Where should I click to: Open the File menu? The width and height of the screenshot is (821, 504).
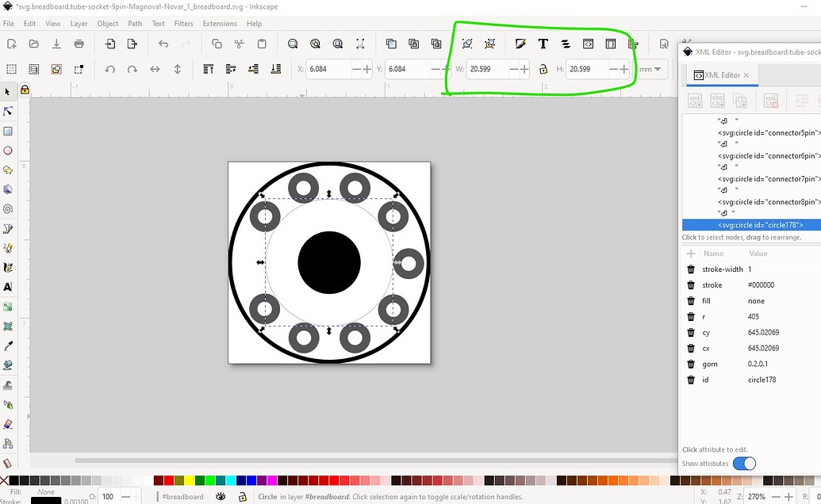9,24
